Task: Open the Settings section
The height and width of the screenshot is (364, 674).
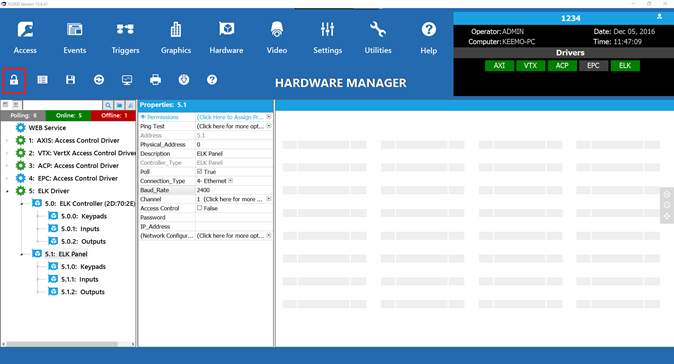Action: coord(328,38)
